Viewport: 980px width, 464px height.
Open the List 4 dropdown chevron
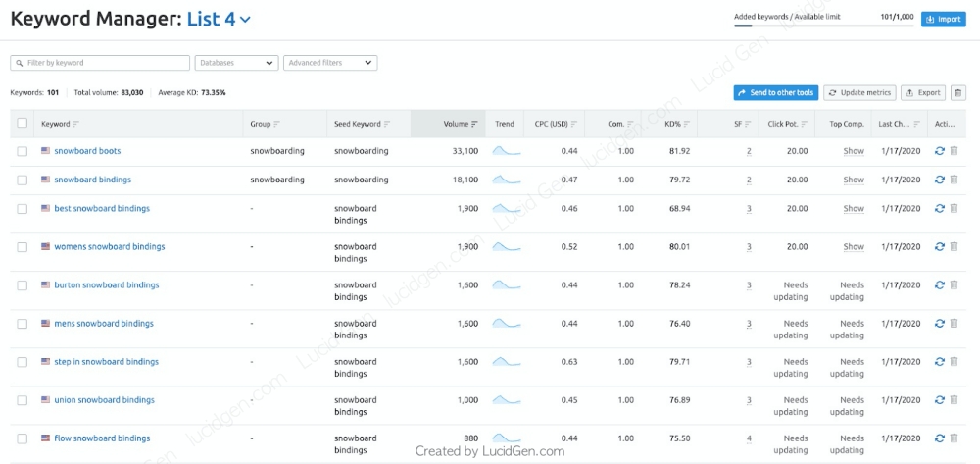click(x=245, y=20)
